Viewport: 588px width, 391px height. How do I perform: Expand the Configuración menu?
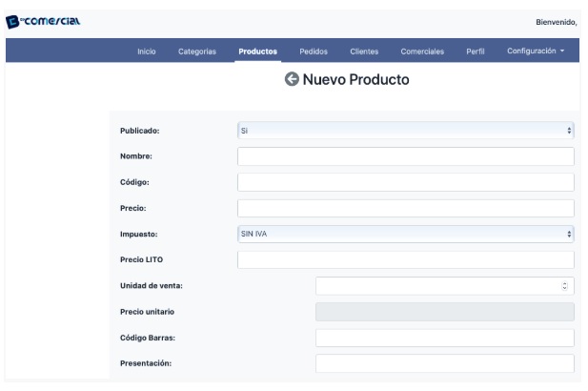tap(536, 51)
